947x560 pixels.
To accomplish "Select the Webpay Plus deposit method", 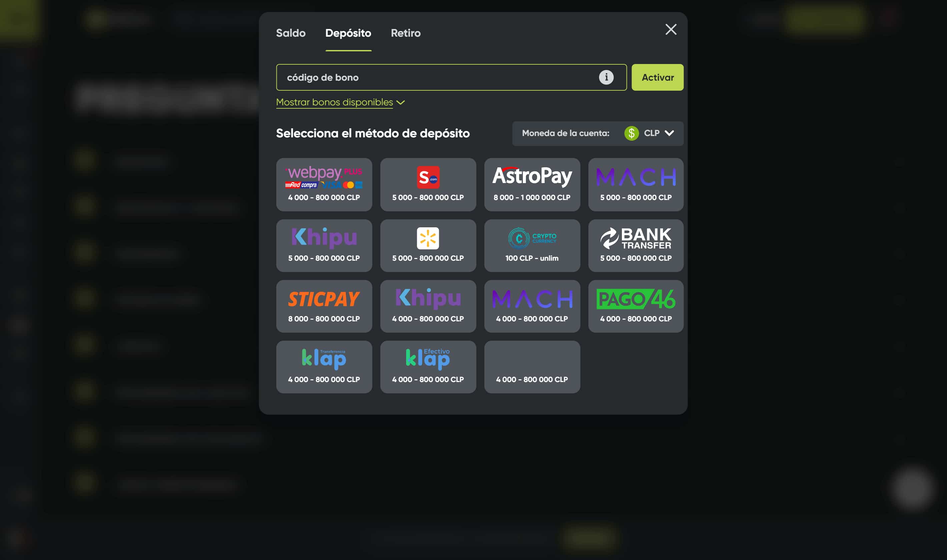I will pos(324,185).
